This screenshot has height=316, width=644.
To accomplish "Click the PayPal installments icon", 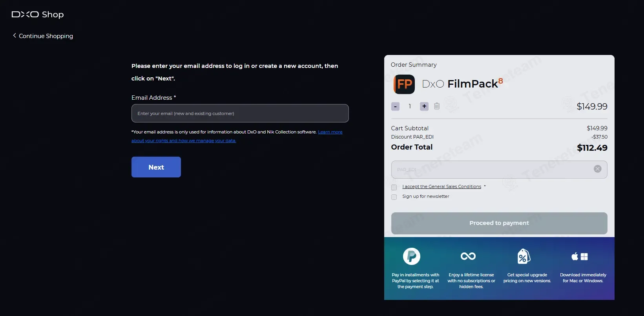I will pos(412,256).
